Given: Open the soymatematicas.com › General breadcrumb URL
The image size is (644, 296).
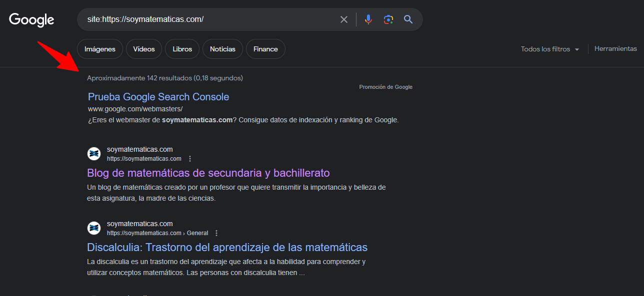Looking at the screenshot, I should 157,233.
